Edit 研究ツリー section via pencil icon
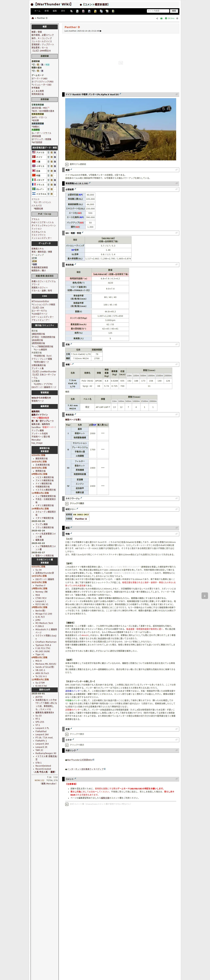 77,508
